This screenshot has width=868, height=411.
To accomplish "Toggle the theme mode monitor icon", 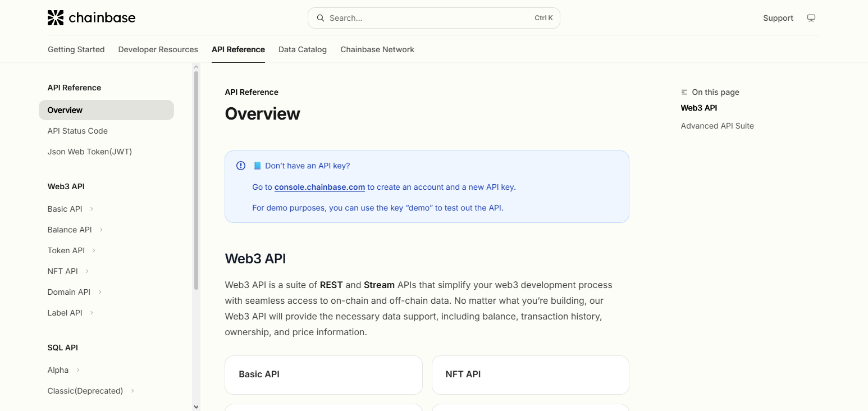I will pyautogui.click(x=811, y=18).
